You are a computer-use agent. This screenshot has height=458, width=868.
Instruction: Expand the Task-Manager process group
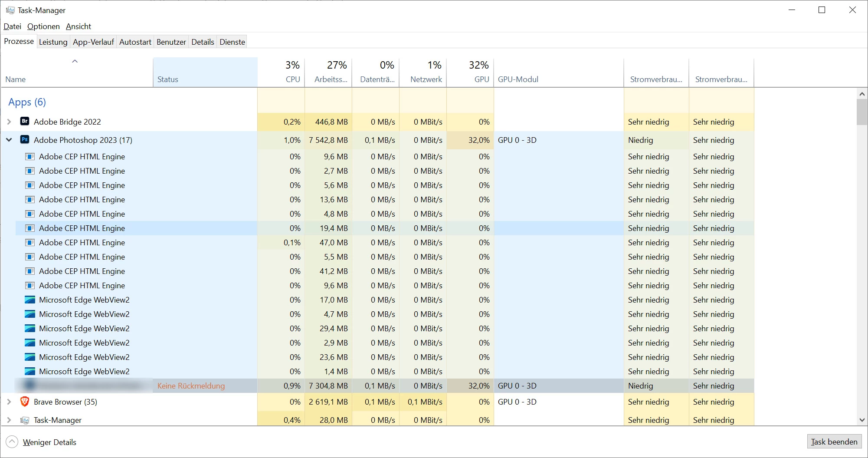9,420
